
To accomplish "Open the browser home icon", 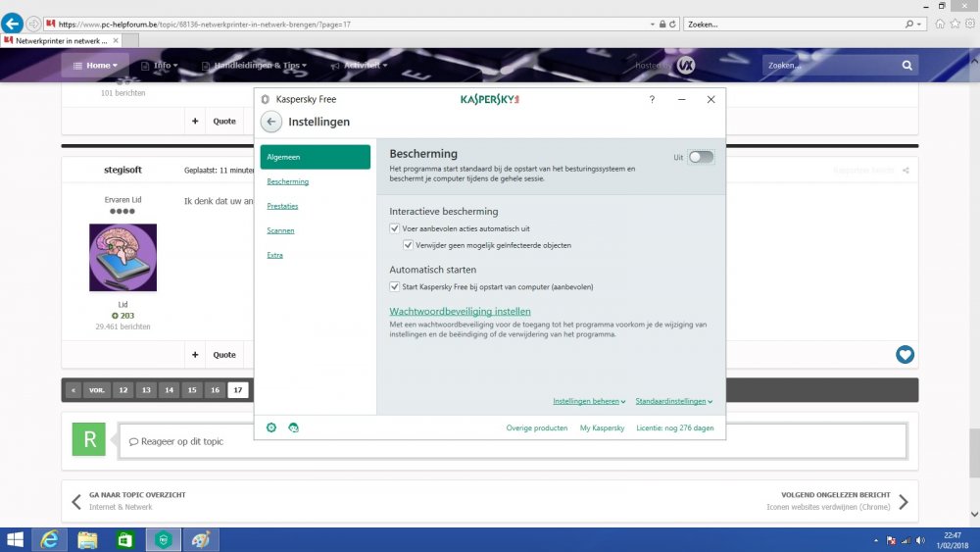I will [x=940, y=24].
